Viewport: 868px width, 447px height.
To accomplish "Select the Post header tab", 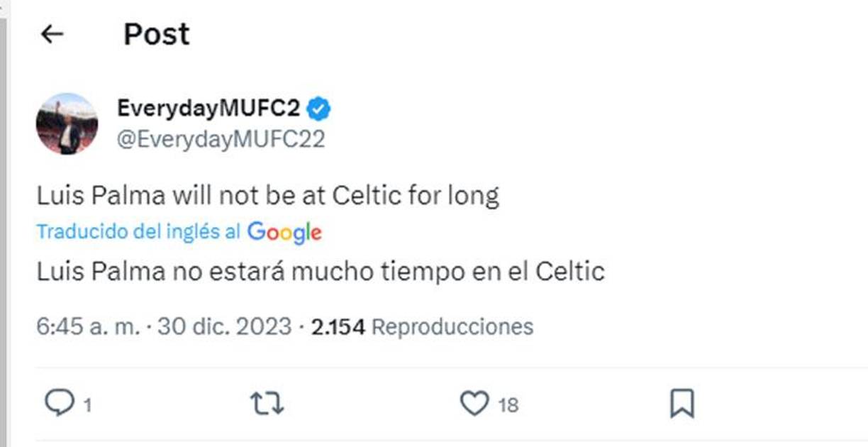I will click(x=156, y=33).
